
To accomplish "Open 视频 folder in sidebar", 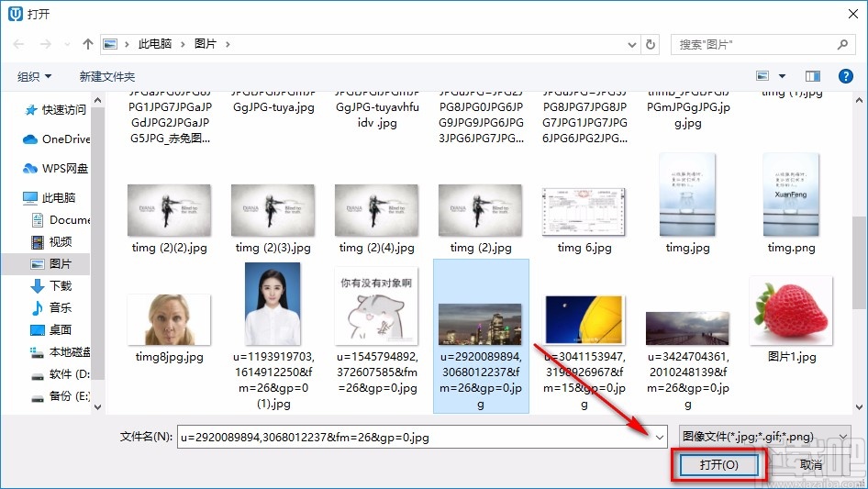I will click(52, 242).
